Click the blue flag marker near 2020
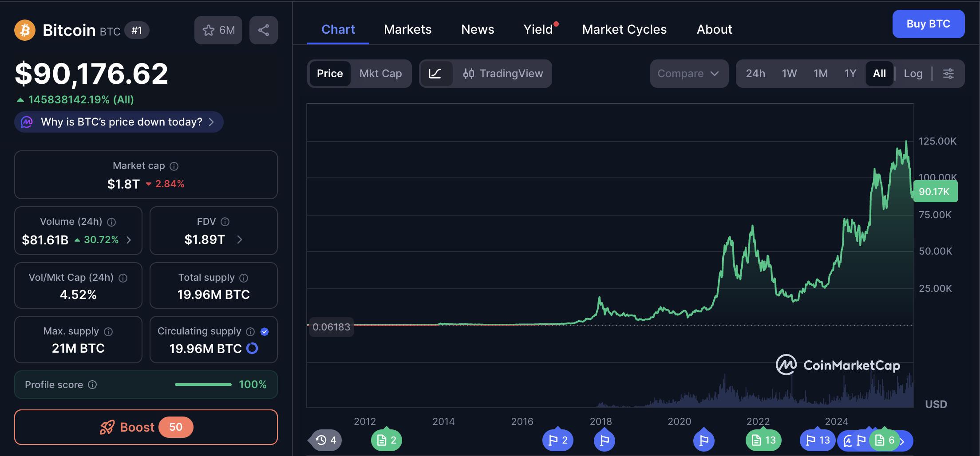 tap(703, 440)
